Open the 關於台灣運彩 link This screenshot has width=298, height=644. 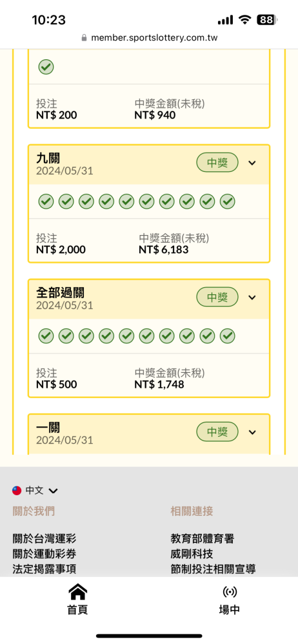click(45, 538)
